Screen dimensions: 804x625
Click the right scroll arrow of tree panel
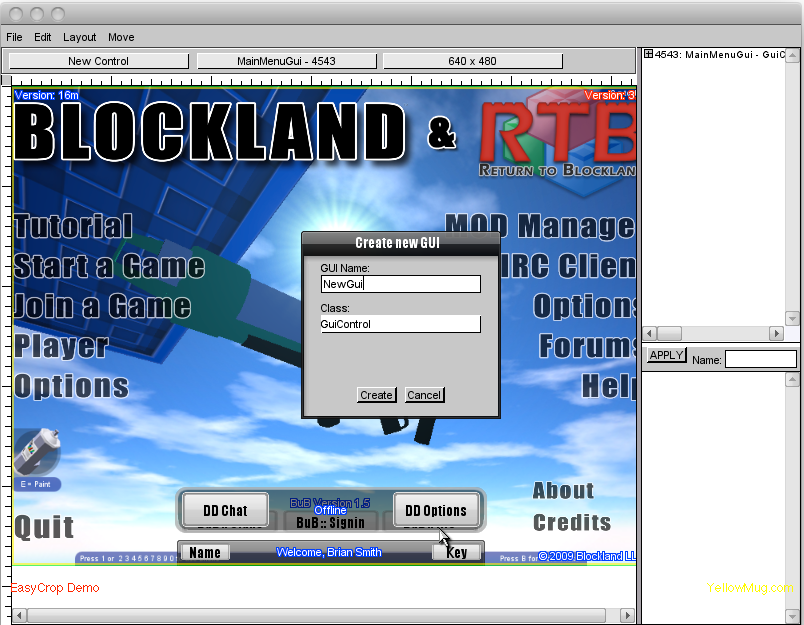point(775,333)
